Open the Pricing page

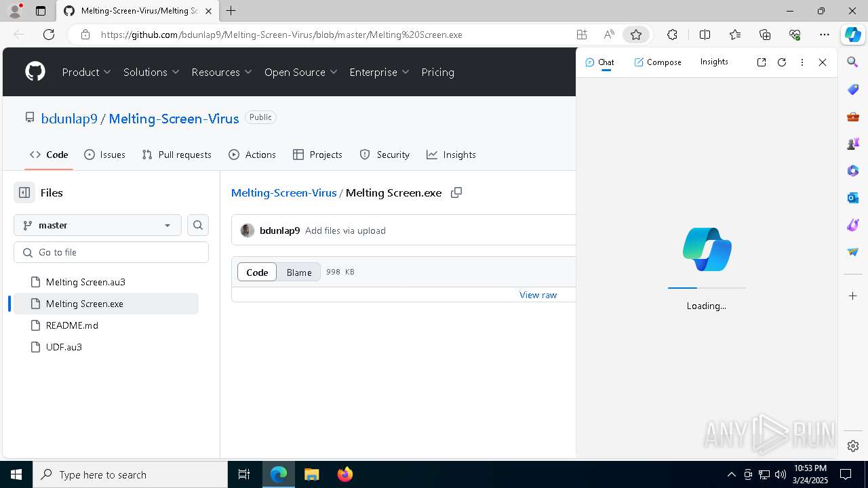pyautogui.click(x=437, y=72)
